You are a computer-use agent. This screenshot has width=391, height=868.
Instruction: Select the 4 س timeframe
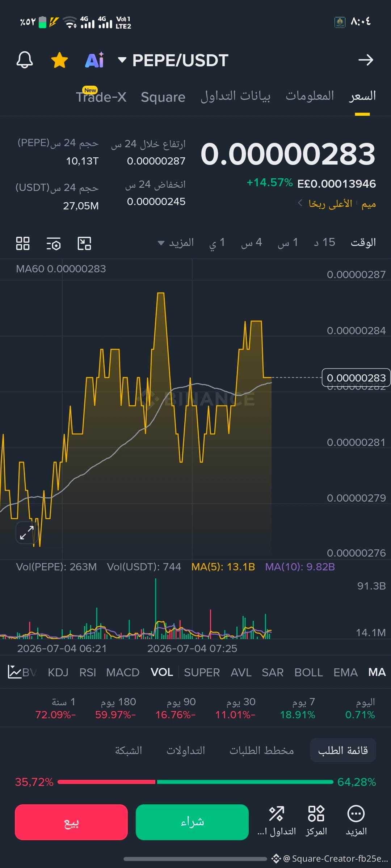(x=252, y=243)
